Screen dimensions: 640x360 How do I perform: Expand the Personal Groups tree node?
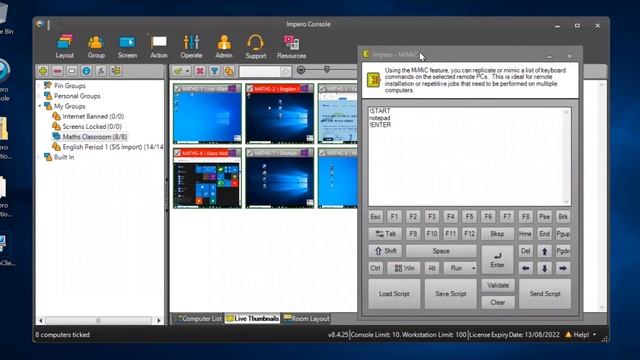(40, 96)
